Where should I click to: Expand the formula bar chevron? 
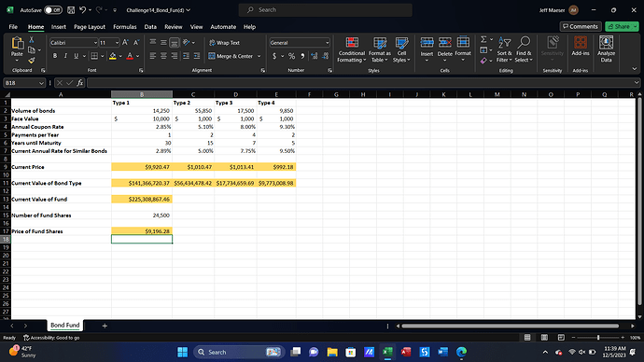coord(637,83)
